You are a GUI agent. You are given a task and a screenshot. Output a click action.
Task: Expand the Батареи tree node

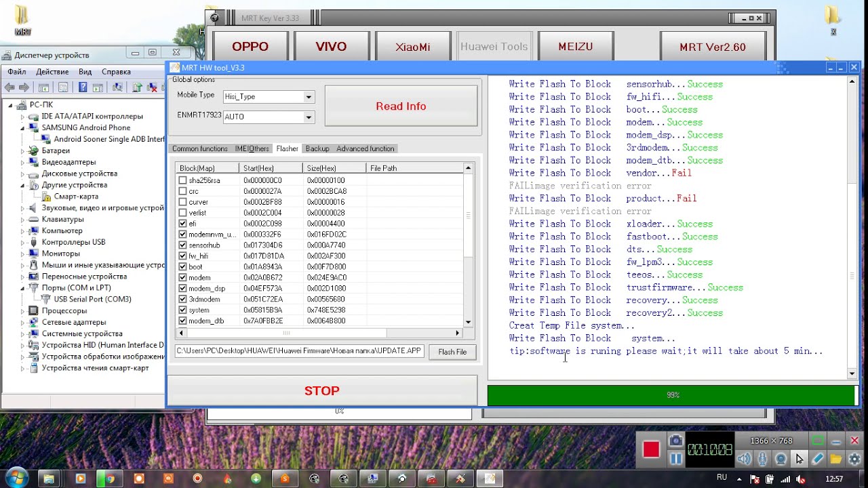23,150
